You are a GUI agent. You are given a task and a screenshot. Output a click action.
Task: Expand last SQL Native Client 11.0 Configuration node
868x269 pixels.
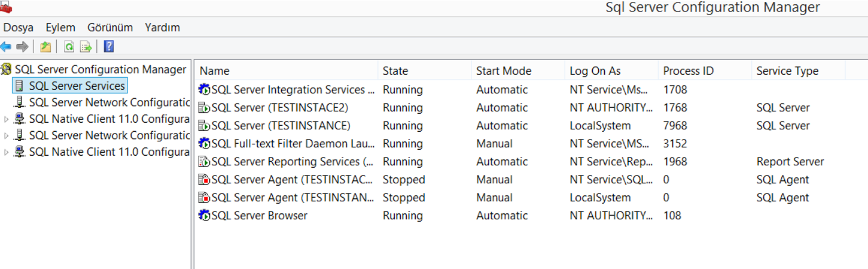tap(7, 152)
